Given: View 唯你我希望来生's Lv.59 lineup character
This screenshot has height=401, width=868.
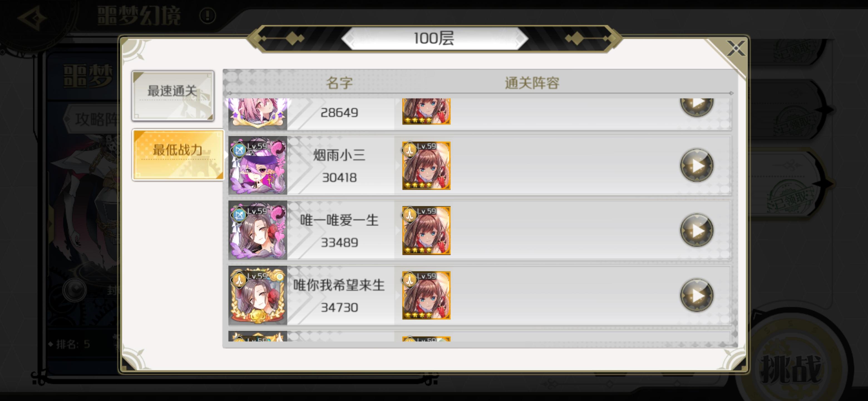Looking at the screenshot, I should point(426,295).
